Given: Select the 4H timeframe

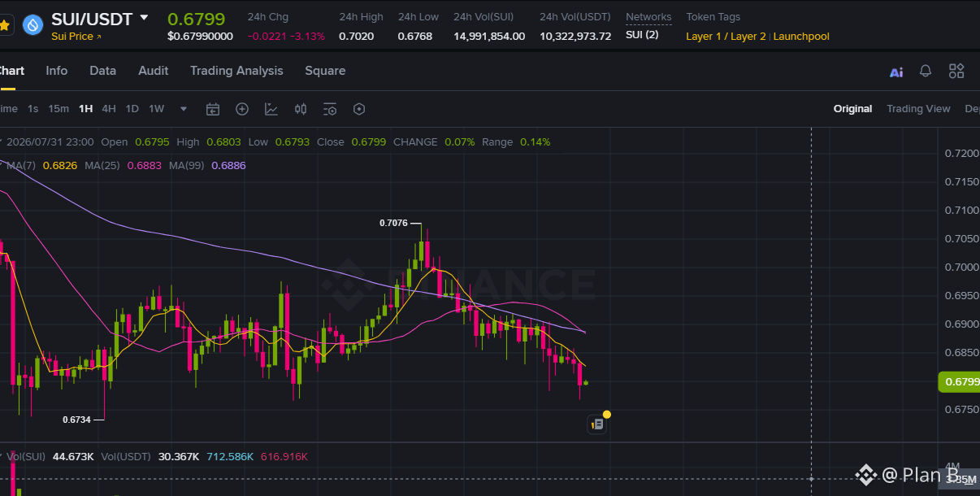Looking at the screenshot, I should (x=109, y=109).
